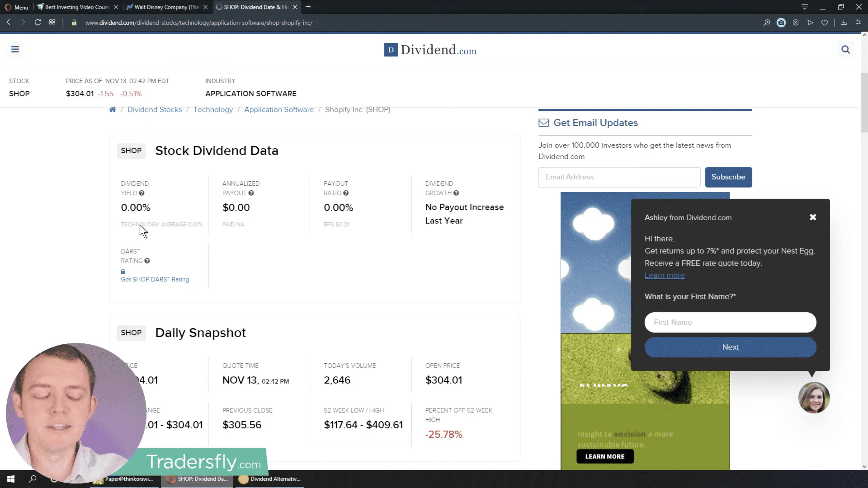868x488 pixels.
Task: Follow the Learn more link in chat
Action: 665,276
